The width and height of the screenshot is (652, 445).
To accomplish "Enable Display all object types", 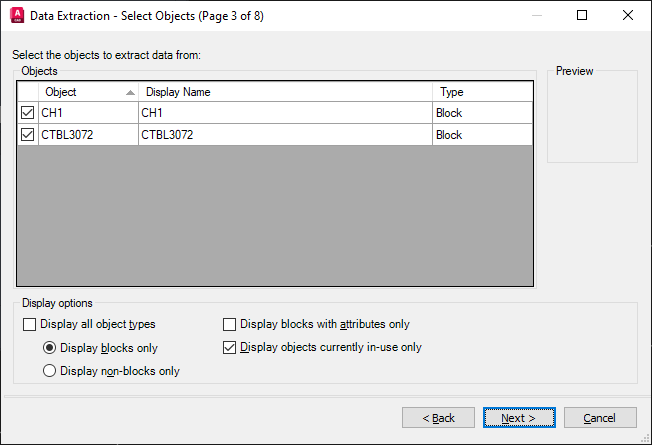I will click(29, 324).
